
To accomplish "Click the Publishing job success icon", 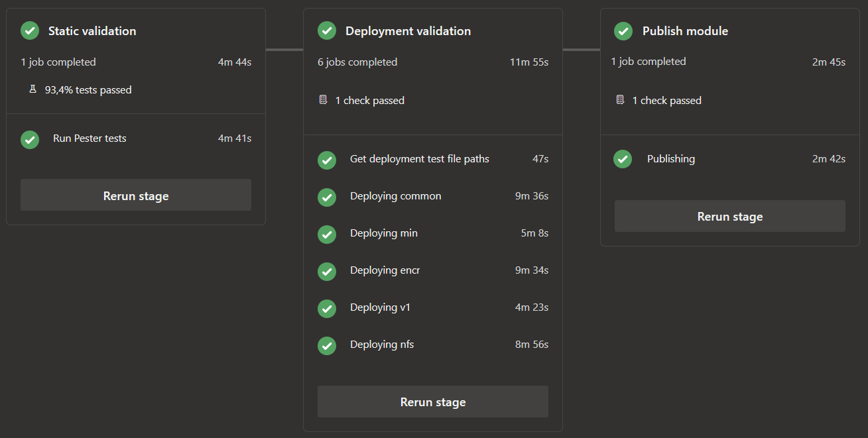I will click(x=623, y=159).
